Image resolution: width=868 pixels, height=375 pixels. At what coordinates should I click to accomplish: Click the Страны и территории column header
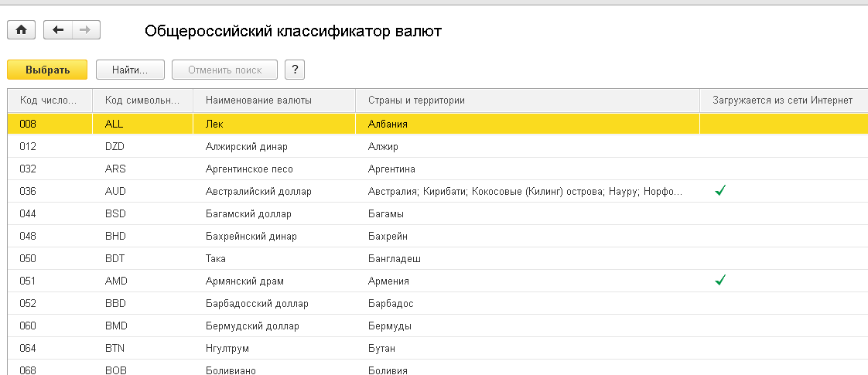pyautogui.click(x=416, y=101)
